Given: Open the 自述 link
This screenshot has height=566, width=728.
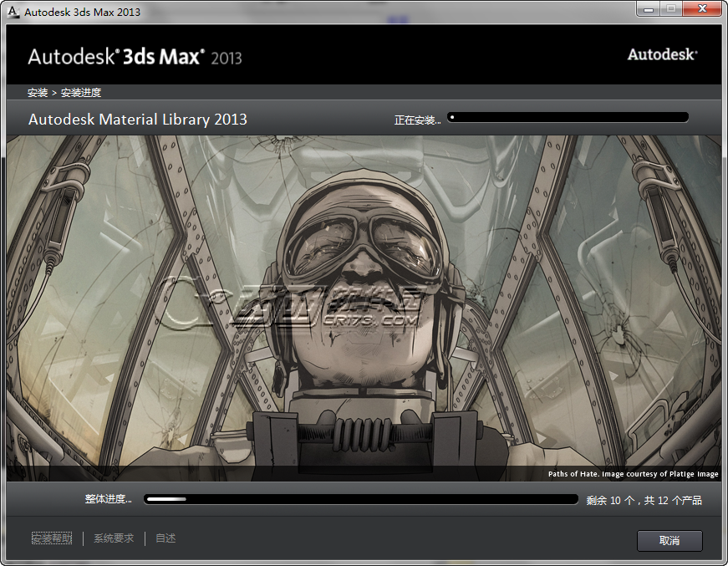Looking at the screenshot, I should 165,538.
